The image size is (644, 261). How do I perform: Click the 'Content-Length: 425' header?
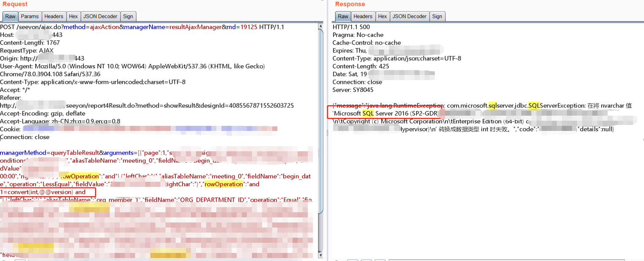coord(360,66)
